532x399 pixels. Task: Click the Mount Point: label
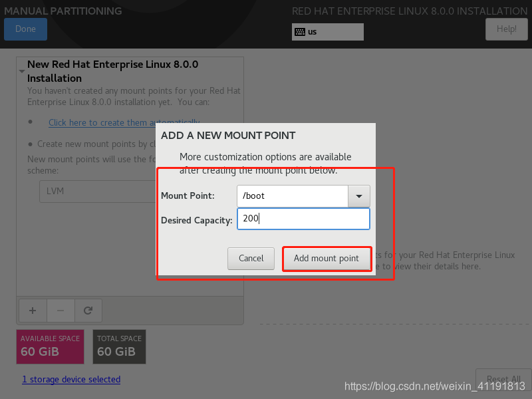188,196
